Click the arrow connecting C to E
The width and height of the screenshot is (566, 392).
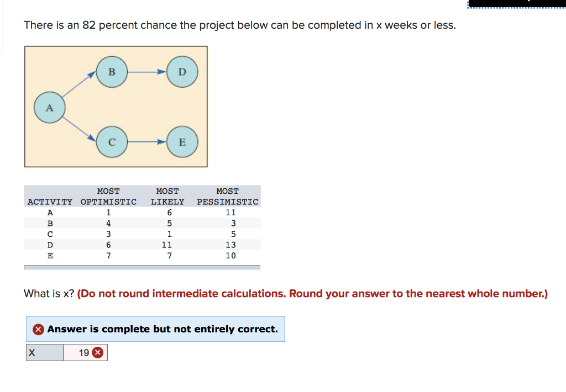(x=147, y=142)
